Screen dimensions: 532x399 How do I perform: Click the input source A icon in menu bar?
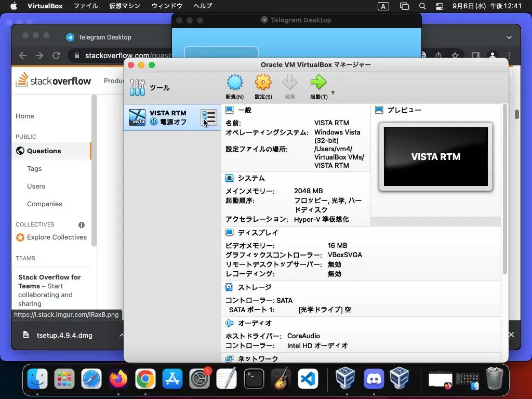tap(383, 6)
